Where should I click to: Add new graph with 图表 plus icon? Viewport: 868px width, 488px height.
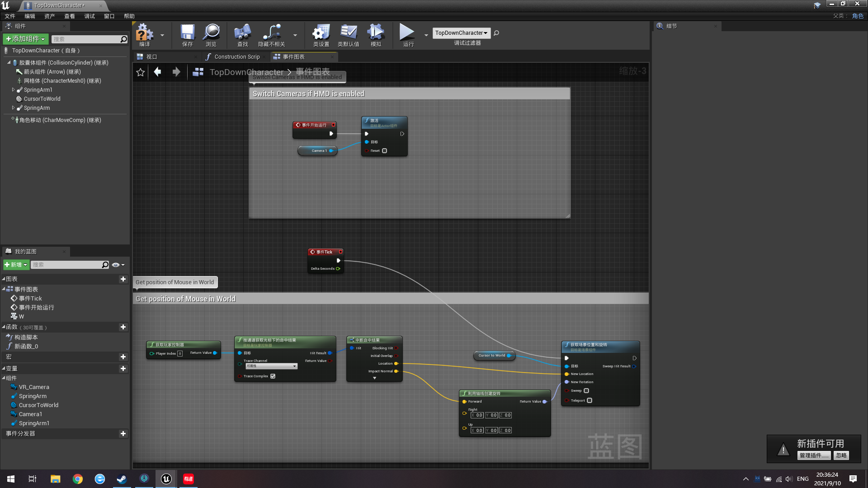tap(123, 279)
